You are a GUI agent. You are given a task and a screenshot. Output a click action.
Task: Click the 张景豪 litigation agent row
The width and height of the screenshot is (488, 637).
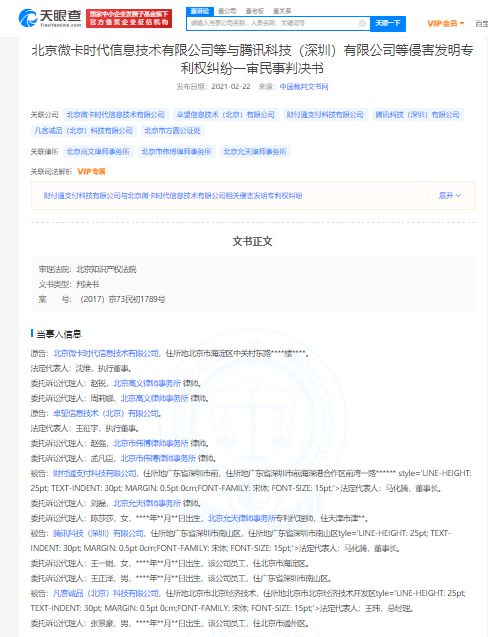tap(170, 623)
